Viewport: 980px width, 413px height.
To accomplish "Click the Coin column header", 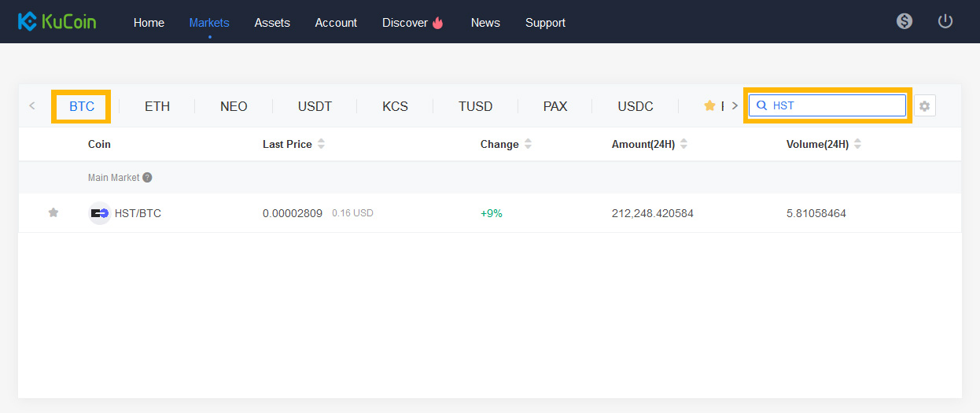I will [x=99, y=144].
